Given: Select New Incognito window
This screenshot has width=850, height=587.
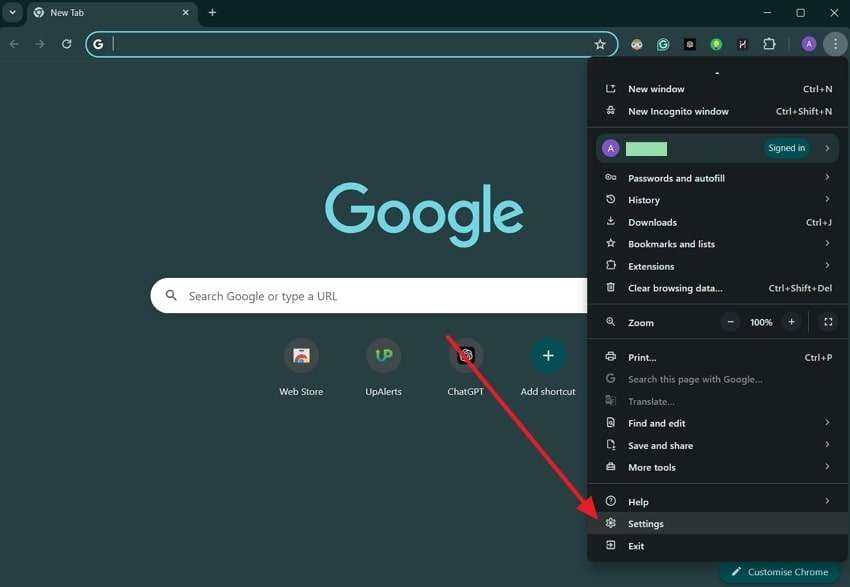Looking at the screenshot, I should click(x=718, y=111).
